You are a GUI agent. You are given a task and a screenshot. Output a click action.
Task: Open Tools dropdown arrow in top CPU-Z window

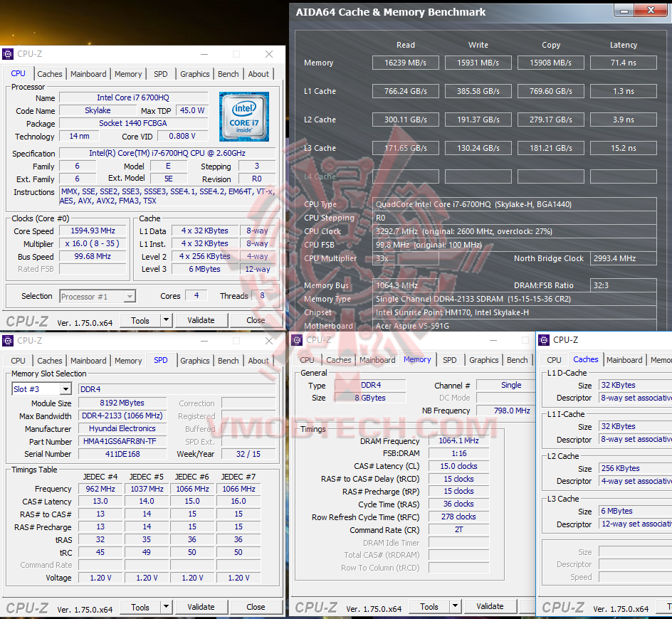(x=167, y=320)
